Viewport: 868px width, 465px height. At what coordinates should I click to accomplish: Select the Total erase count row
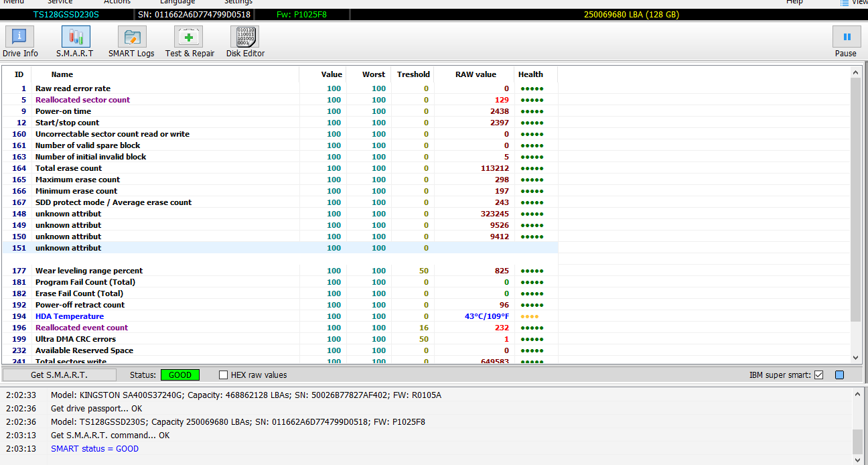pyautogui.click(x=280, y=168)
